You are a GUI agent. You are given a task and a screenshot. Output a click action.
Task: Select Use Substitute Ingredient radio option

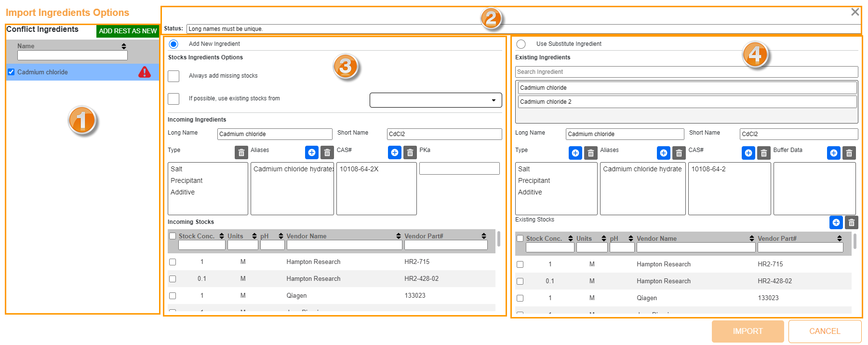click(x=521, y=44)
